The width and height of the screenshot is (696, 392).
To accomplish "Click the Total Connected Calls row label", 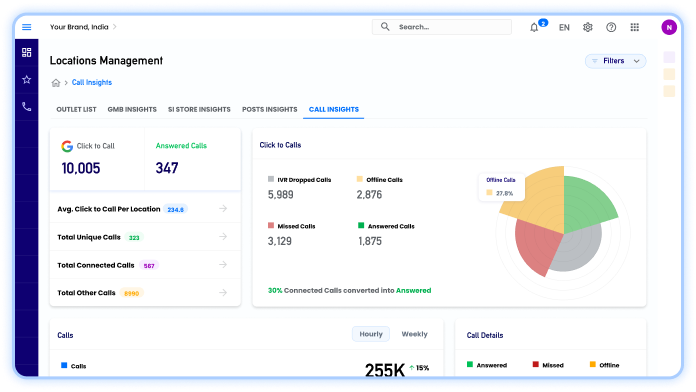I will click(x=95, y=265).
